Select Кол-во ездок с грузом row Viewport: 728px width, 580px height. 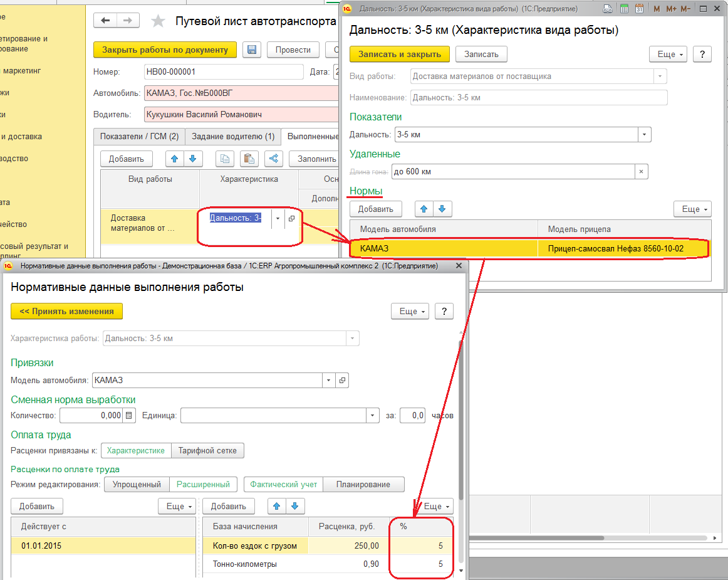327,546
